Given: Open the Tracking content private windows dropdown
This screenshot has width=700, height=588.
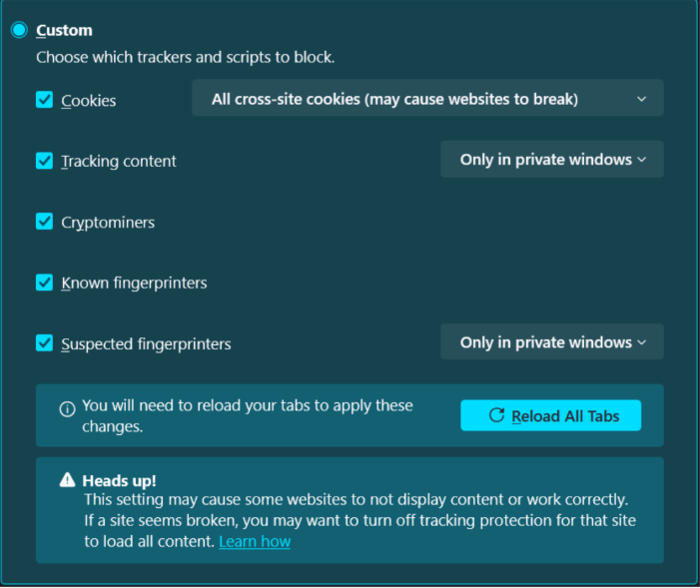Looking at the screenshot, I should (552, 160).
